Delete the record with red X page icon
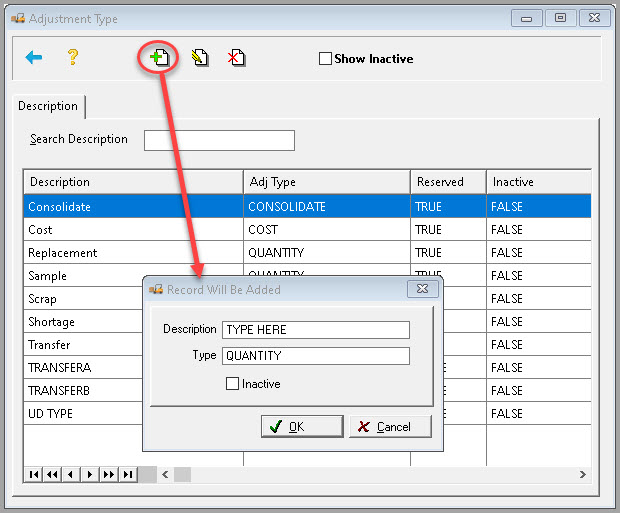Image resolution: width=620 pixels, height=513 pixels. click(236, 58)
